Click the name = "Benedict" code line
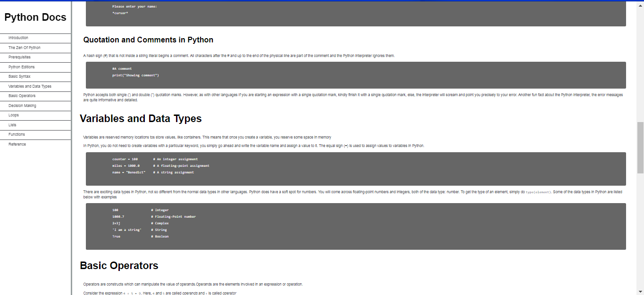The width and height of the screenshot is (644, 295). 129,172
